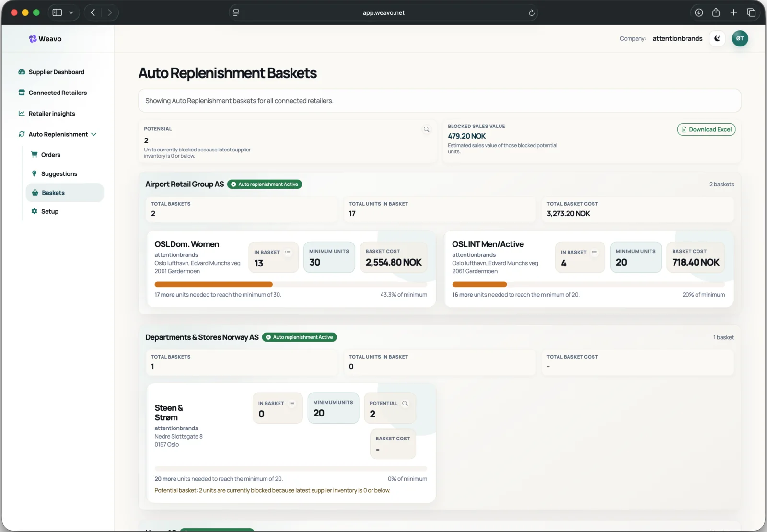Click the Baskets basket icon

pos(35,193)
